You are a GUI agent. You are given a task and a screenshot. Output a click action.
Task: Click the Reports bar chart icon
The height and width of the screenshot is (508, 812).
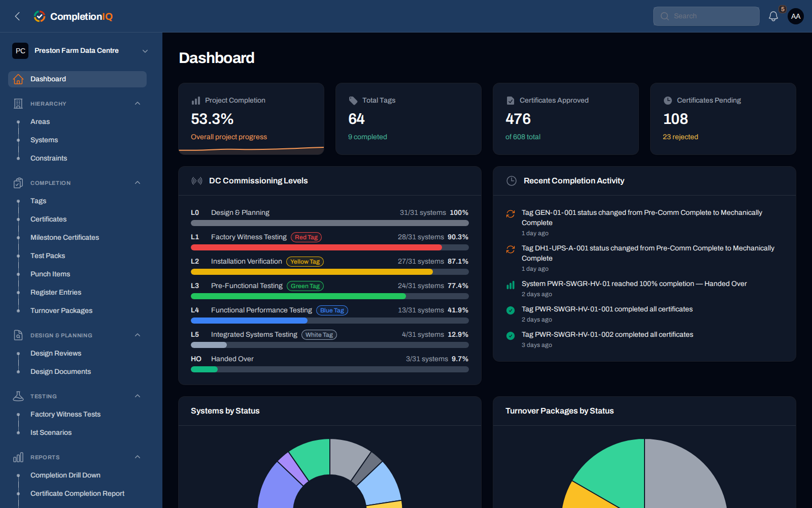18,457
